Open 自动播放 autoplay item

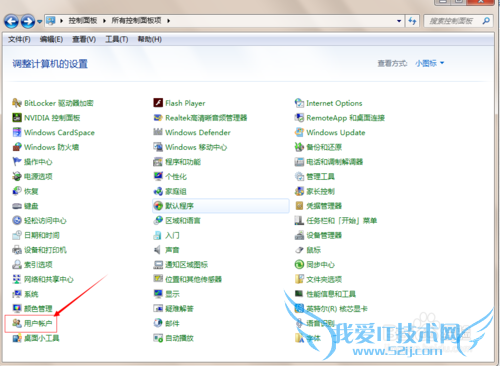(173, 338)
